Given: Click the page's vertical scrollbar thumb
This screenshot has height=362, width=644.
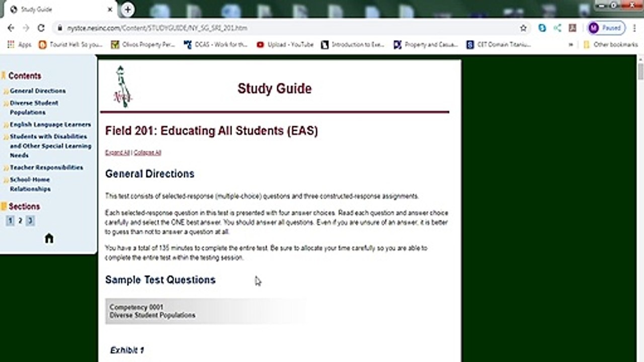Looking at the screenshot, I should tap(640, 71).
